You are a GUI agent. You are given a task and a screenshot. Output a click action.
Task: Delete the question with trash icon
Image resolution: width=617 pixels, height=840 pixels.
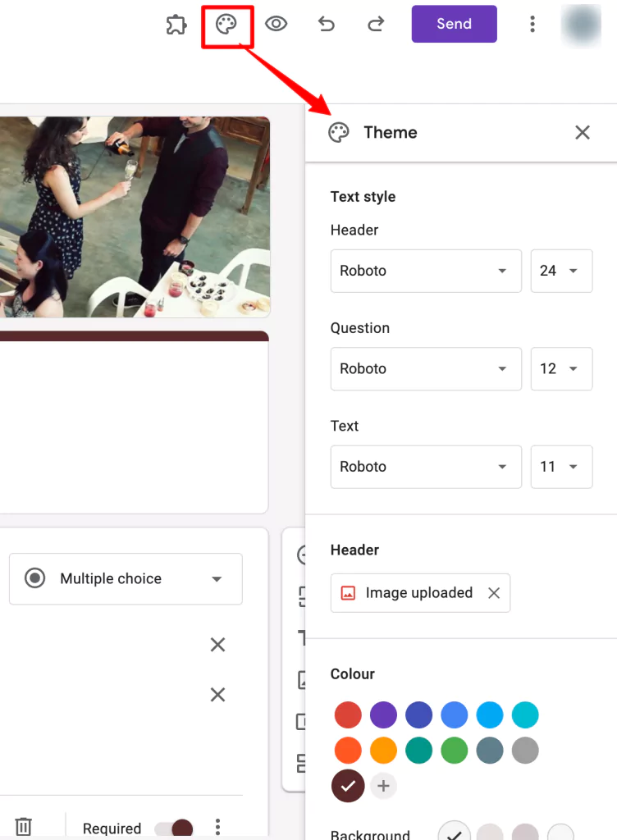point(24,826)
